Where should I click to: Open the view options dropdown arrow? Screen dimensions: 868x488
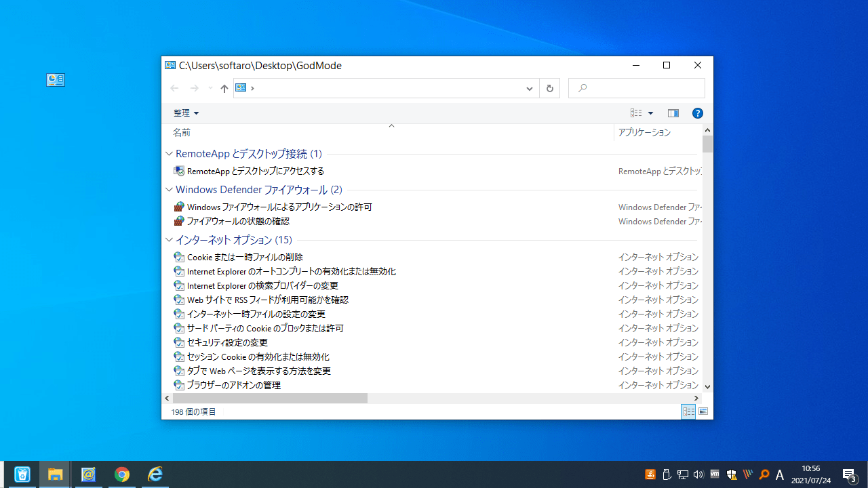tap(650, 113)
